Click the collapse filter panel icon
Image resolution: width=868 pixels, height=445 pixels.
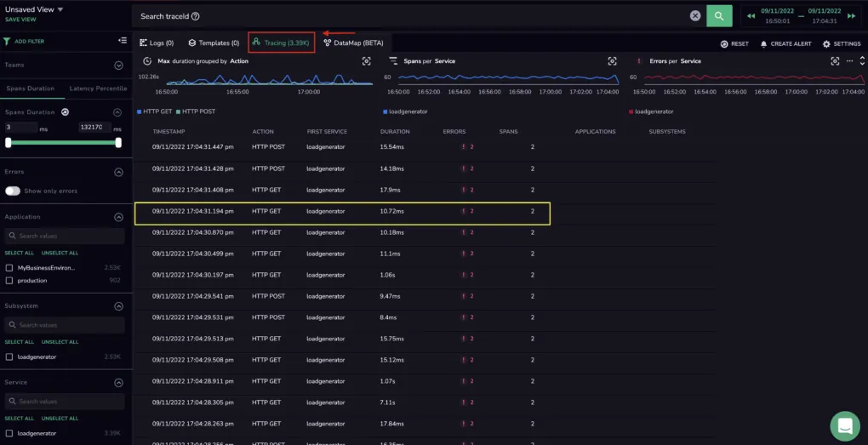click(x=123, y=40)
